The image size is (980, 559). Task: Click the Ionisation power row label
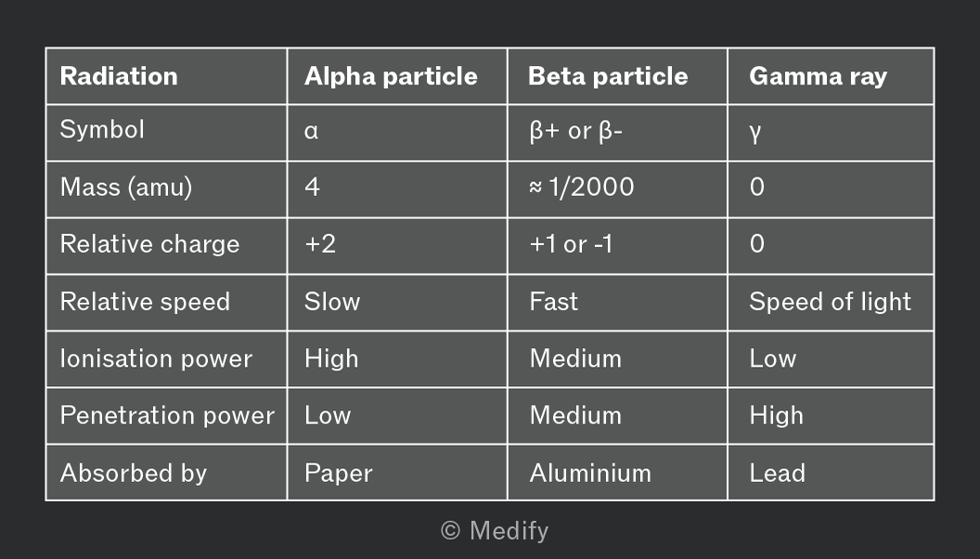tap(166, 359)
